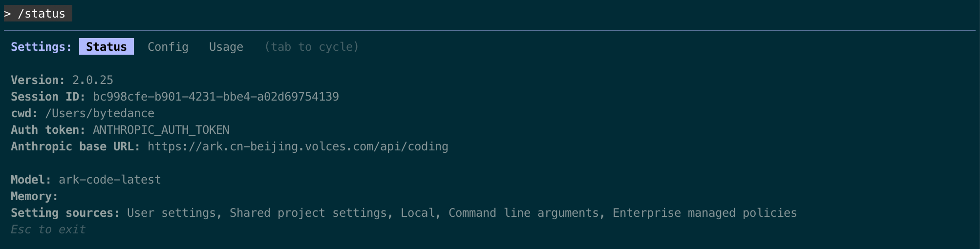Click "Command line arguments" source
Viewport: 980px width, 249px height.
(x=523, y=213)
